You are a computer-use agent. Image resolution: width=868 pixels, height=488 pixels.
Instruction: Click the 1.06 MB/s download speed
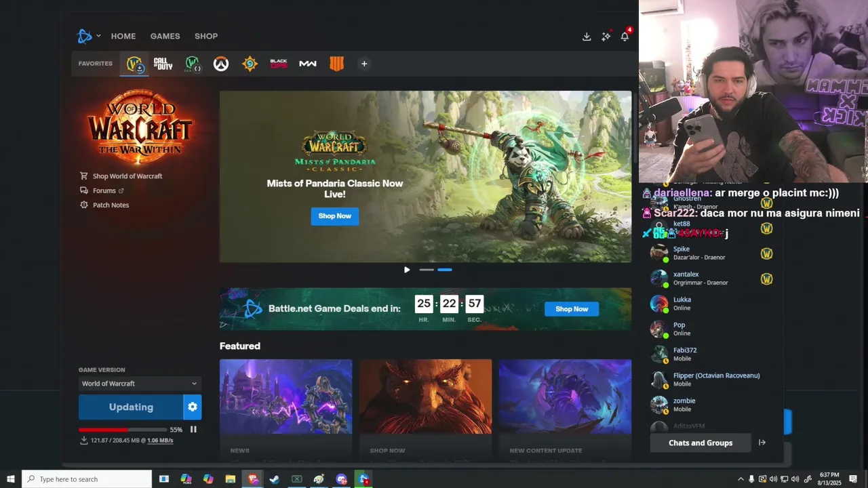point(160,441)
